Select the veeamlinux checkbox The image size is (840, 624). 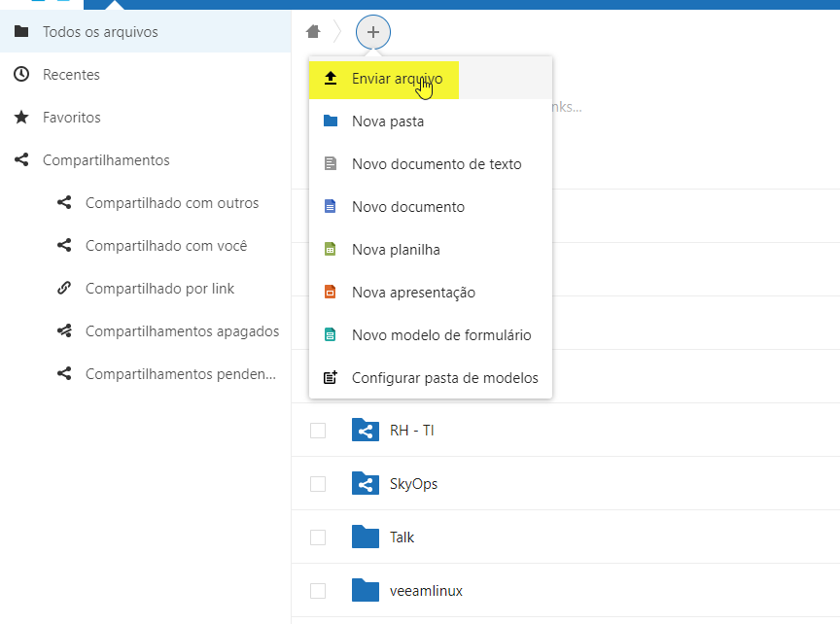pos(318,591)
